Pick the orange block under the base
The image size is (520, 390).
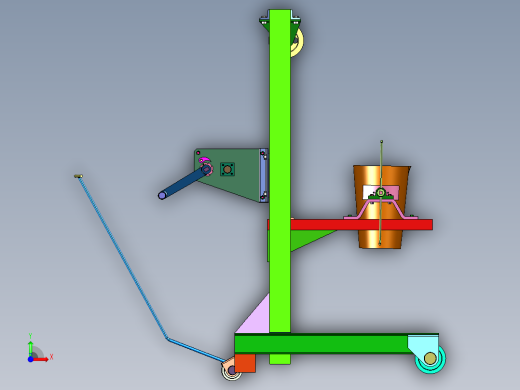[x=245, y=363]
